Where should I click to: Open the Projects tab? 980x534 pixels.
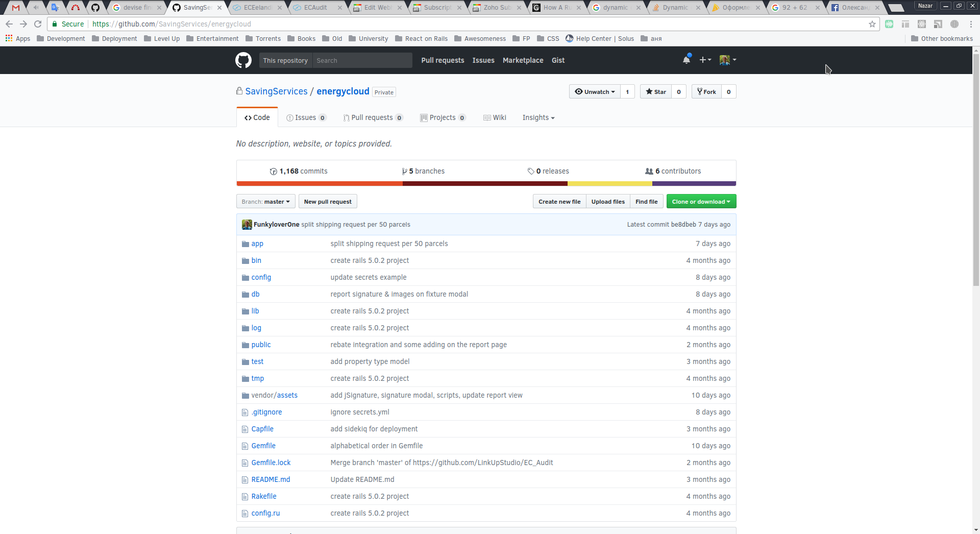[443, 117]
